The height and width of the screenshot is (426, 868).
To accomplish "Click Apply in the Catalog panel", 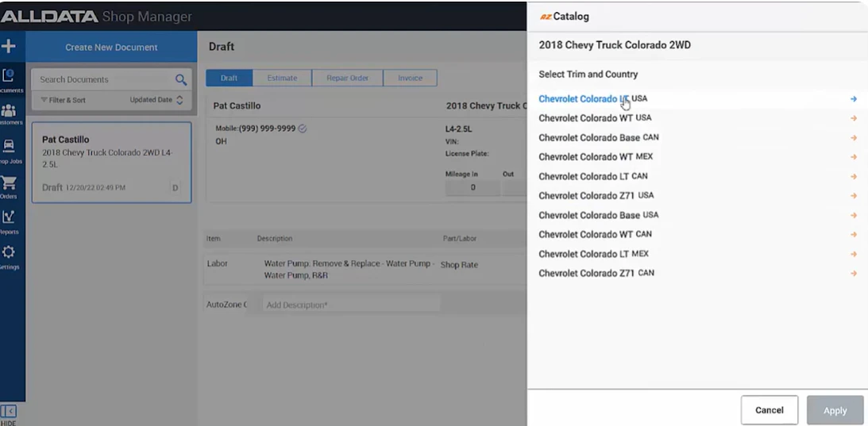I will tap(835, 410).
